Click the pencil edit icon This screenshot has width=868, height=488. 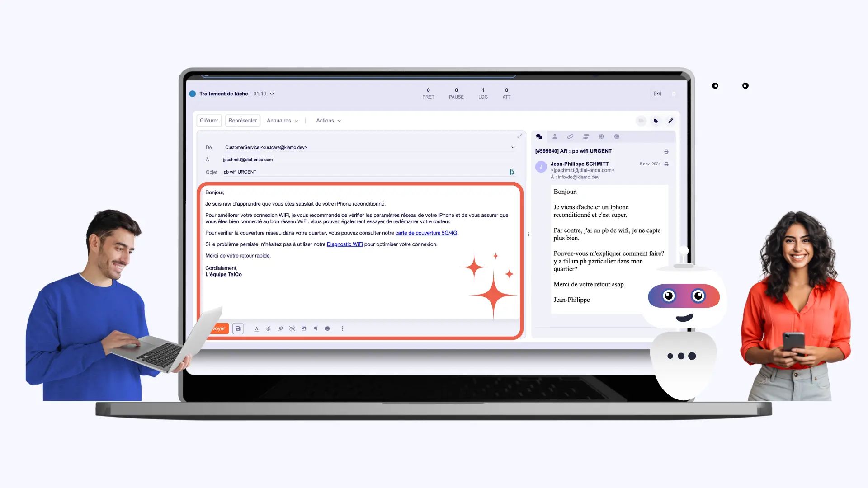coord(670,121)
